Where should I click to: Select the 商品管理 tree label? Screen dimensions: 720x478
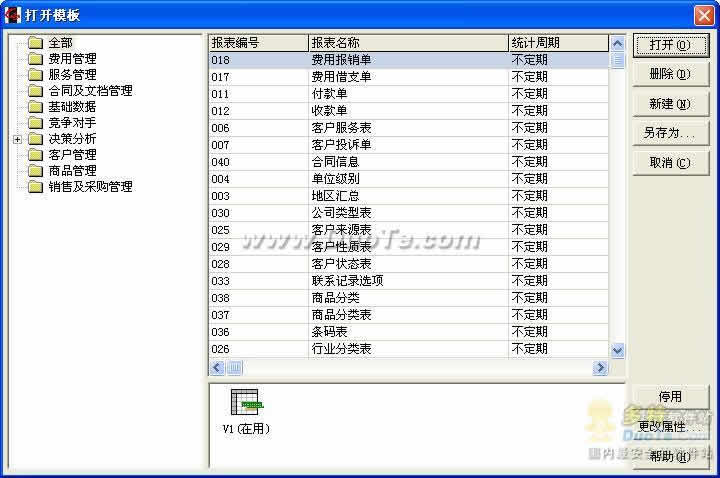[73, 171]
